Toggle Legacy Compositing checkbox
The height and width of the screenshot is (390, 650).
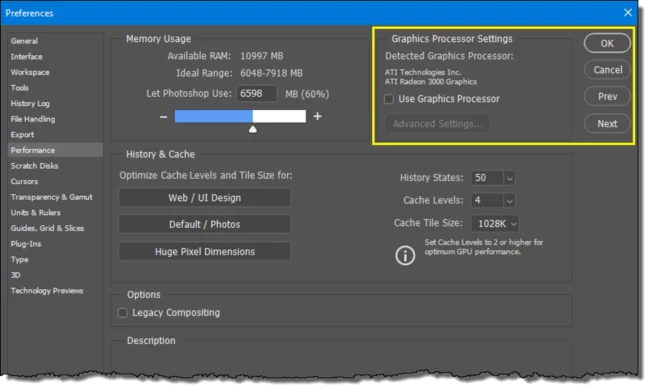point(123,313)
